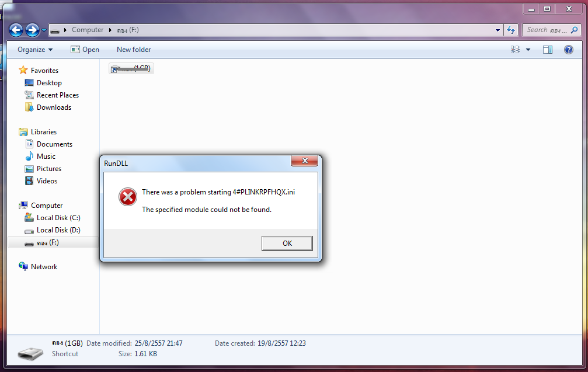Open the Organize dropdown menu
The height and width of the screenshot is (372, 588).
[x=35, y=50]
